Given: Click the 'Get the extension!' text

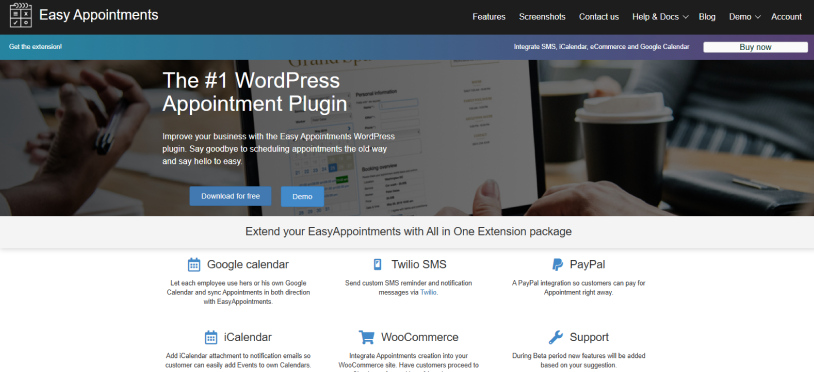Looking at the screenshot, I should point(35,47).
